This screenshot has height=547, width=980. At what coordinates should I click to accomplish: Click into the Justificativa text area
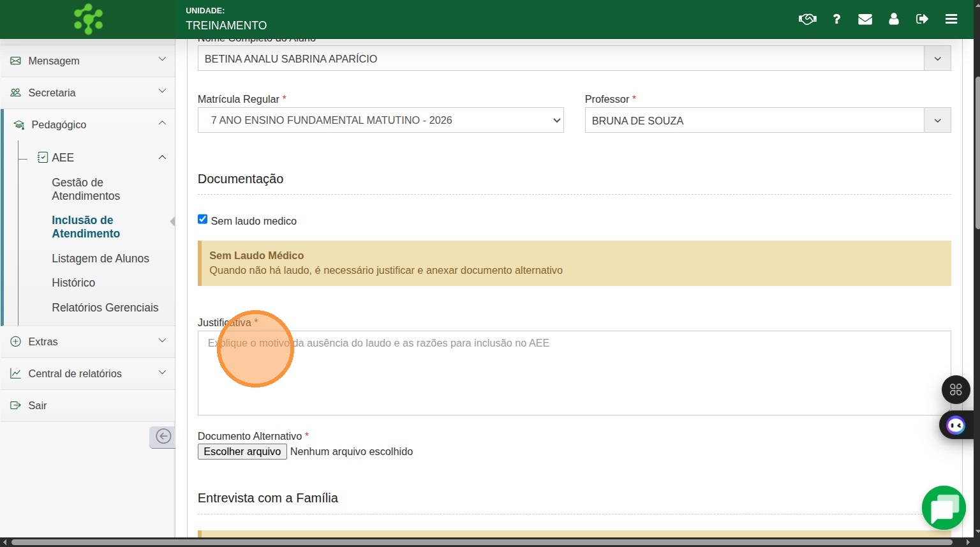click(x=574, y=373)
